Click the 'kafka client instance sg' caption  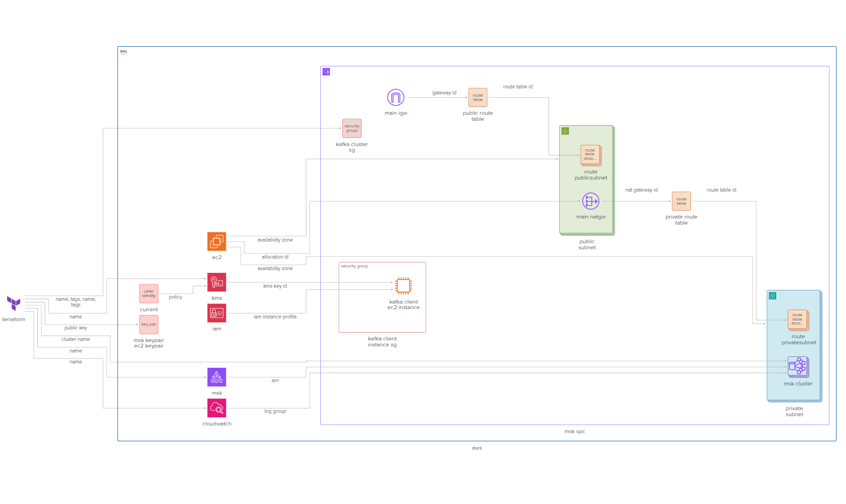tap(382, 341)
